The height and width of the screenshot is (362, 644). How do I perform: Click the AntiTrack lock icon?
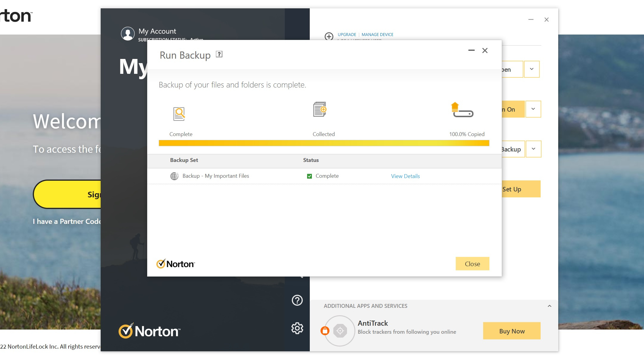pos(325,330)
